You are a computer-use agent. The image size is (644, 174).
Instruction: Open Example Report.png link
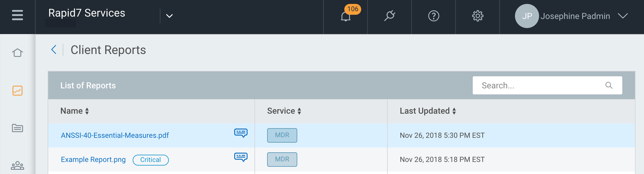click(x=93, y=160)
